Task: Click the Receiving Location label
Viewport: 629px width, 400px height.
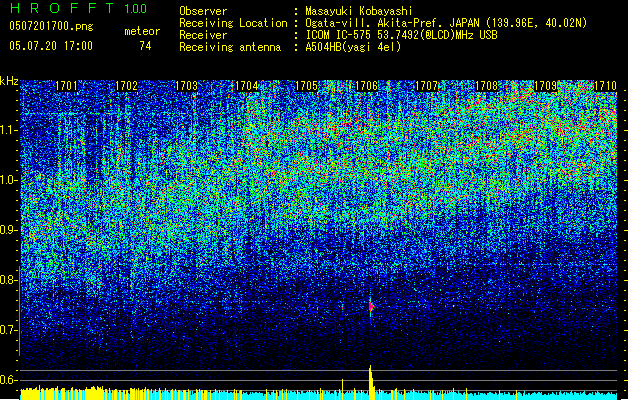Action: click(233, 23)
